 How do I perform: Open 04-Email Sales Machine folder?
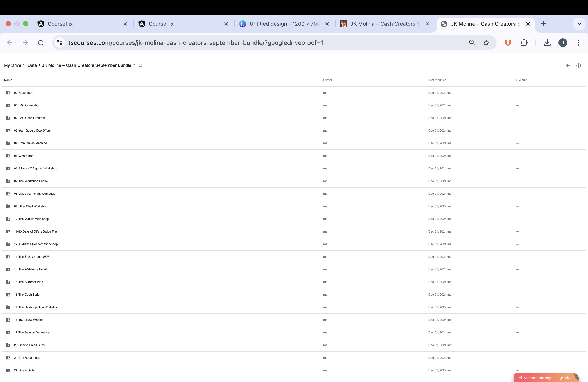point(294,143)
